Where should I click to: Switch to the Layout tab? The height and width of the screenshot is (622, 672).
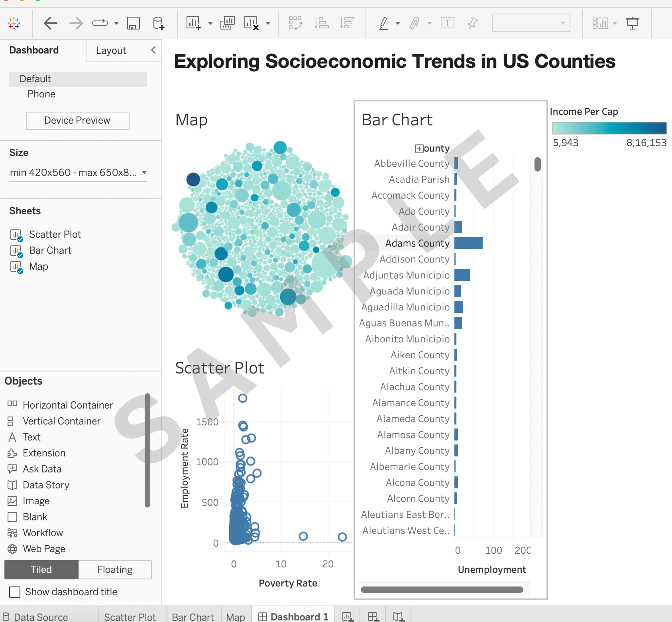click(x=111, y=51)
